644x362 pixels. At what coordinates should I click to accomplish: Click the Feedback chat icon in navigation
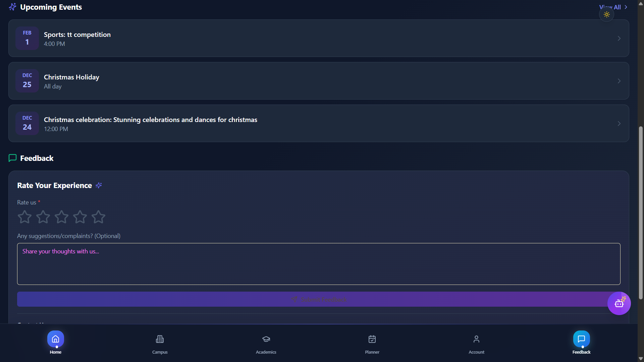(x=581, y=339)
